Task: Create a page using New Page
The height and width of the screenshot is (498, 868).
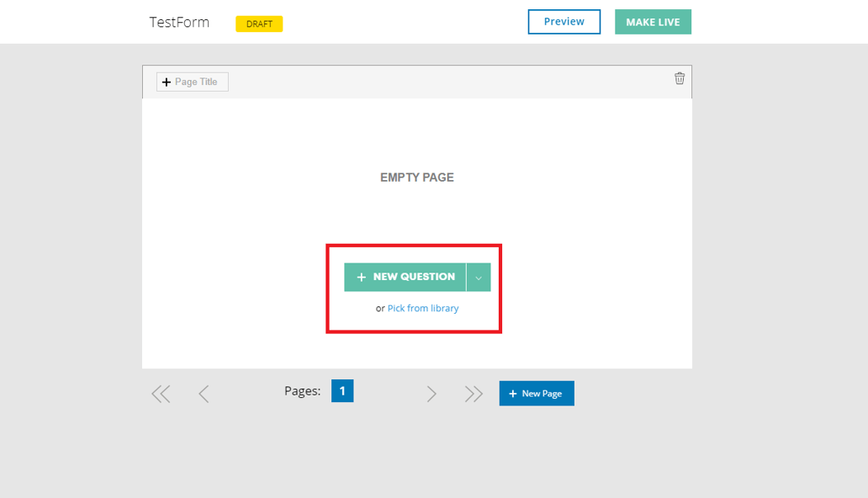Action: (x=537, y=393)
